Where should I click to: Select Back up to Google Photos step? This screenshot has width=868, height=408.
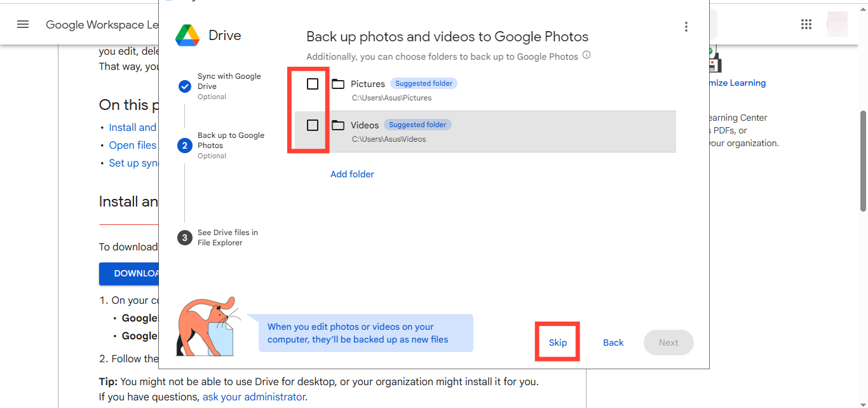[x=231, y=146]
